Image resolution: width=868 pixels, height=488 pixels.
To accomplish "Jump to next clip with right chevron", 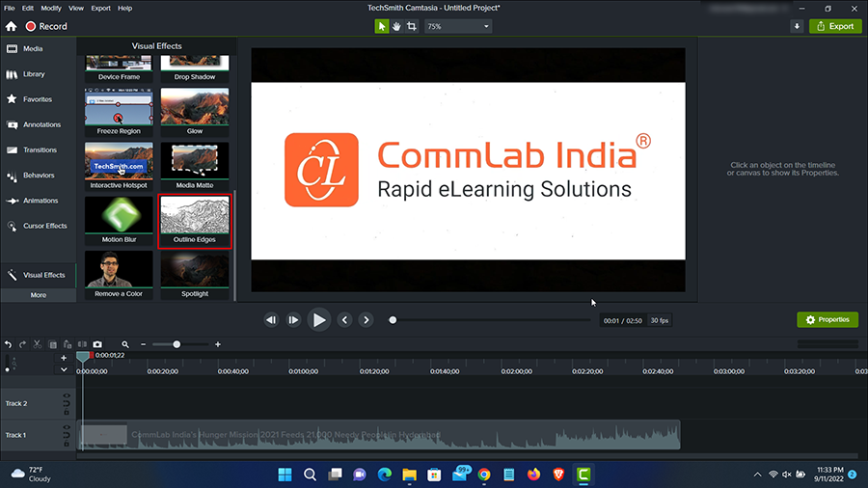I will 366,320.
